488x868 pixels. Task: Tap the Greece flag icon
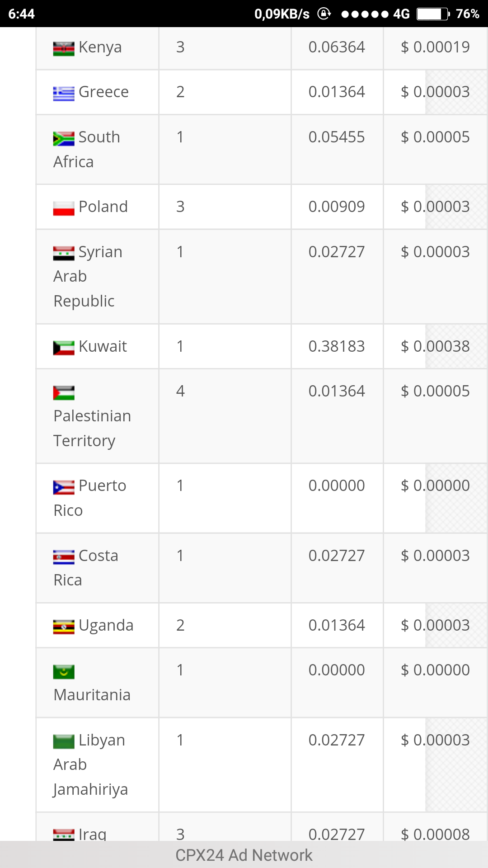click(64, 94)
